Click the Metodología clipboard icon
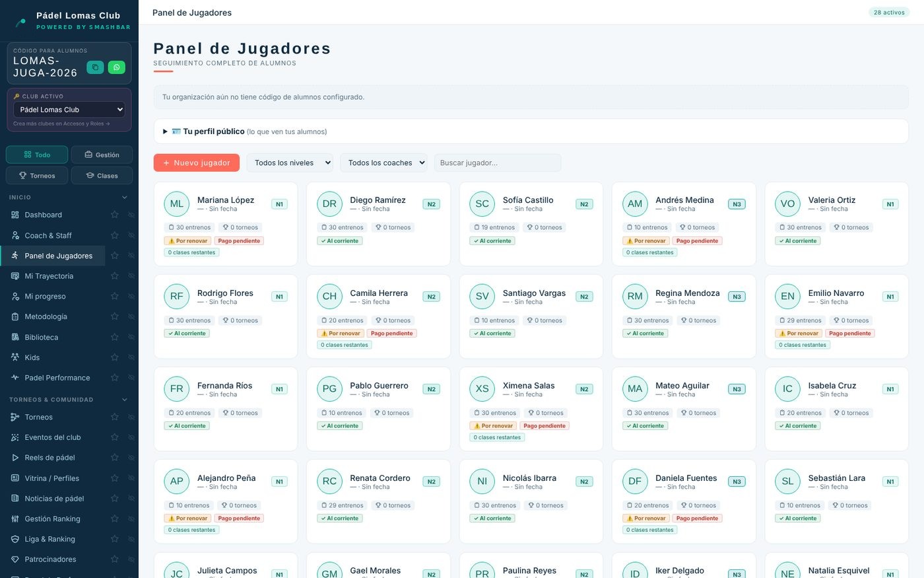924x578 pixels. click(x=15, y=316)
